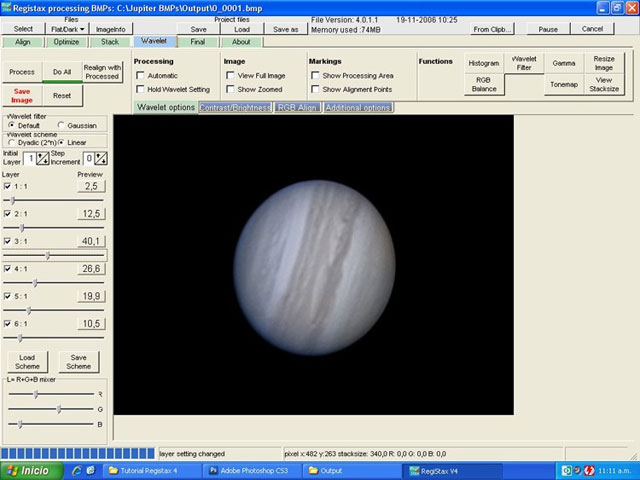
Task: Enable the Automatic processing checkbox
Action: tap(140, 76)
